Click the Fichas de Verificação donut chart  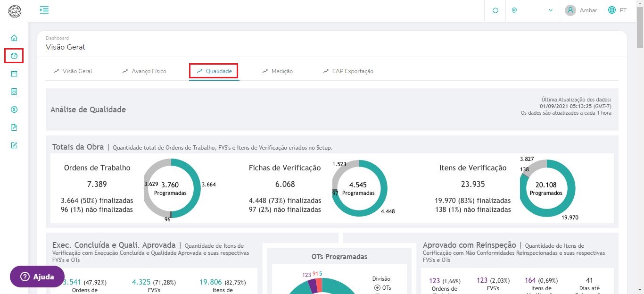[x=359, y=188]
